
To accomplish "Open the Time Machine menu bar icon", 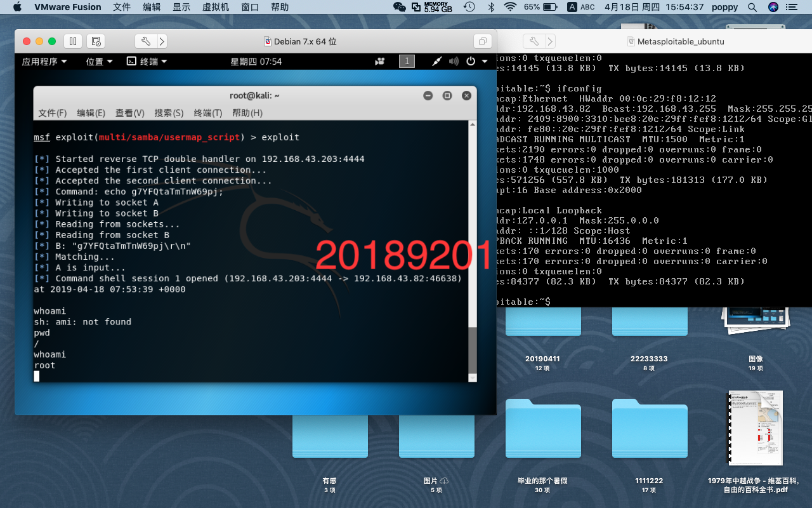I will click(x=469, y=7).
